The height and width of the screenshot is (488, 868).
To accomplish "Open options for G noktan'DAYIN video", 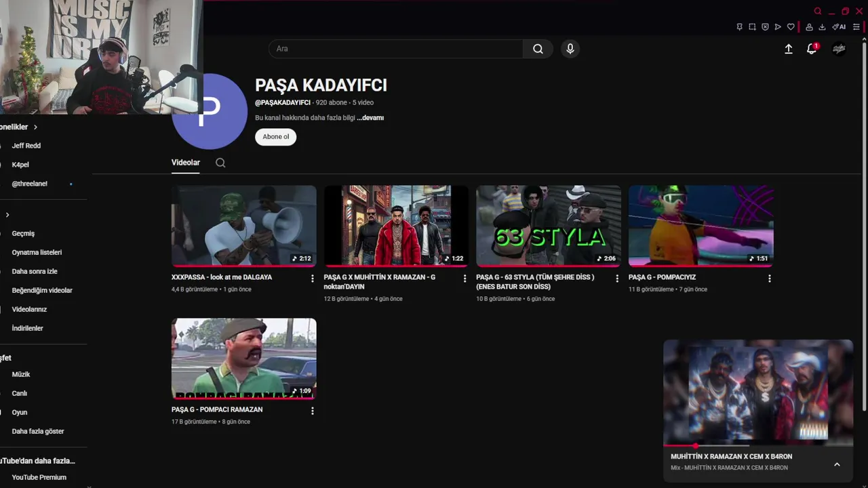I will [465, 279].
